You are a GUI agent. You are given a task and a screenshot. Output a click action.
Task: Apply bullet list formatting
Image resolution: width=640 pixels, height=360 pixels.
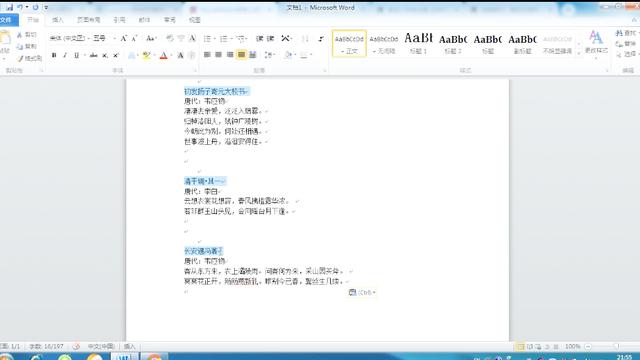click(x=207, y=38)
